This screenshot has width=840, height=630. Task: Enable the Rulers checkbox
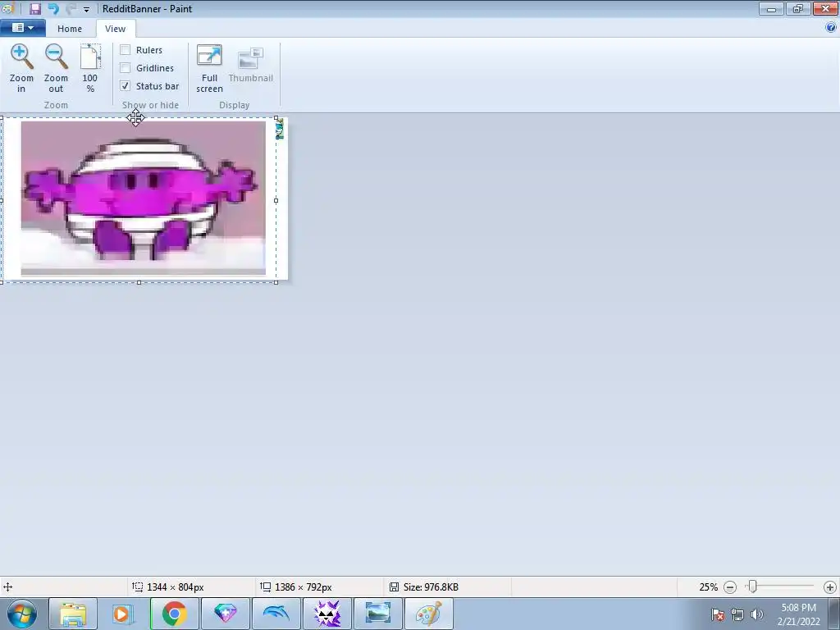[126, 50]
